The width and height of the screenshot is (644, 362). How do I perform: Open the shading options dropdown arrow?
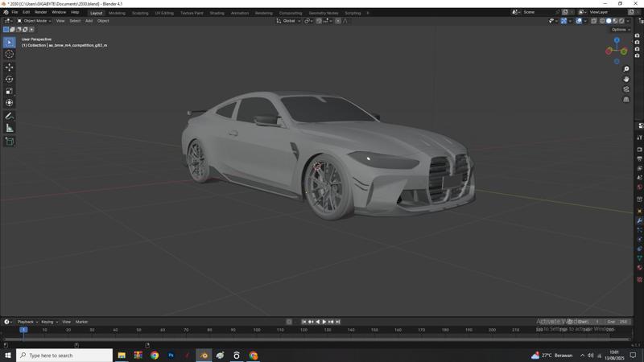[628, 21]
